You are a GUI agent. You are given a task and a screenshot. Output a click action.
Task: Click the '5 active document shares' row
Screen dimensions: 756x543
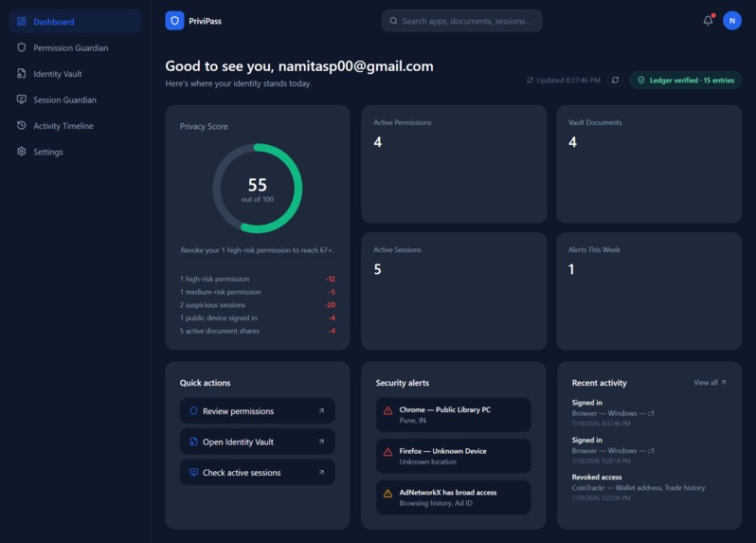click(x=258, y=331)
